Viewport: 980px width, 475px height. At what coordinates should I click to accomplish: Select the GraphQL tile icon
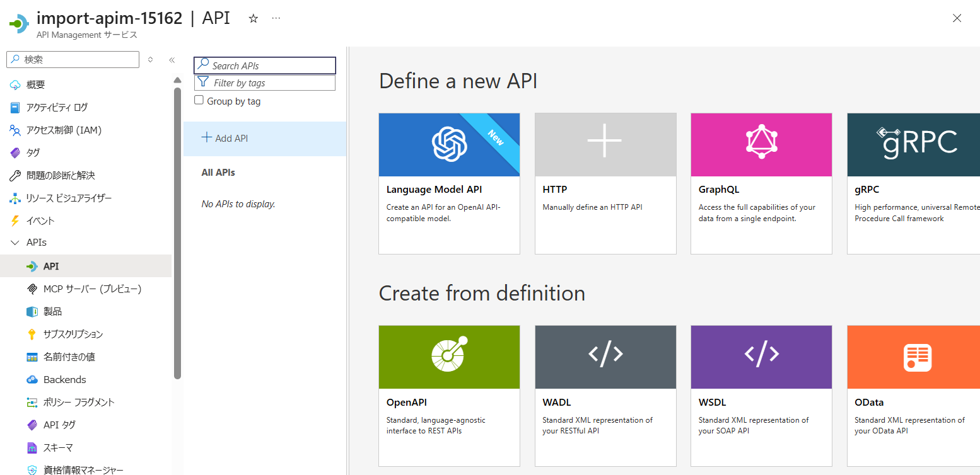tap(761, 145)
